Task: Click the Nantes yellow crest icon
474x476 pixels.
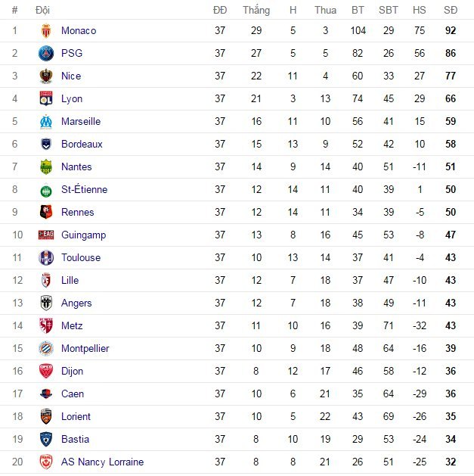Action: [46, 167]
